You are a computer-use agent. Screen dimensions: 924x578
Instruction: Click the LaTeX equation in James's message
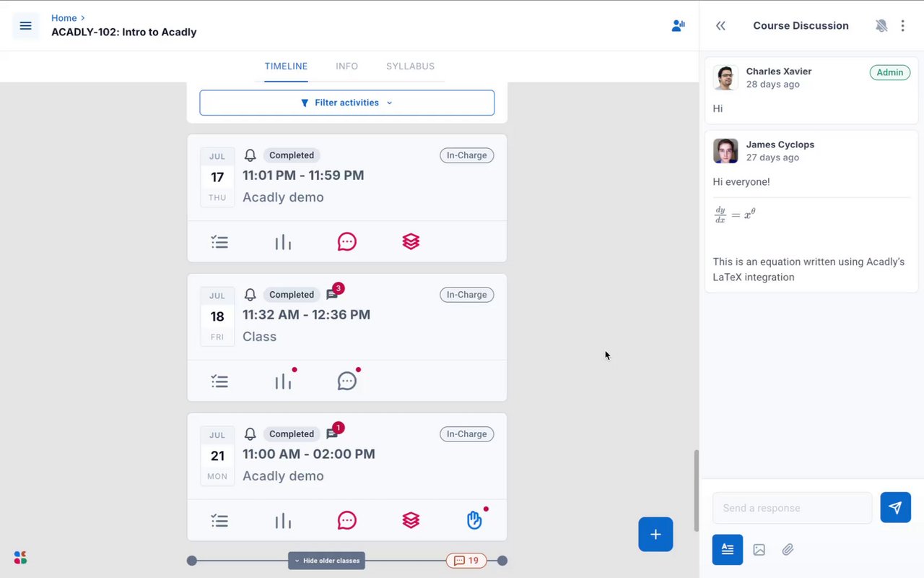pos(735,215)
